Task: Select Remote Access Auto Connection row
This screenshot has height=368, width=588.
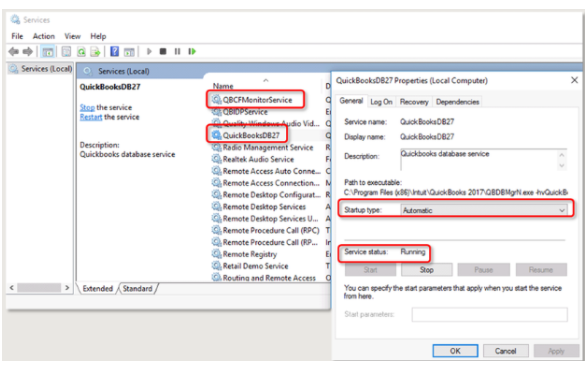Action: (x=266, y=171)
